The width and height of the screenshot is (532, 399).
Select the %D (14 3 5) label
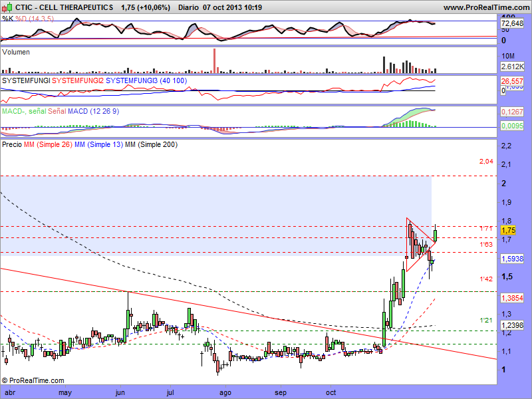pyautogui.click(x=35, y=19)
